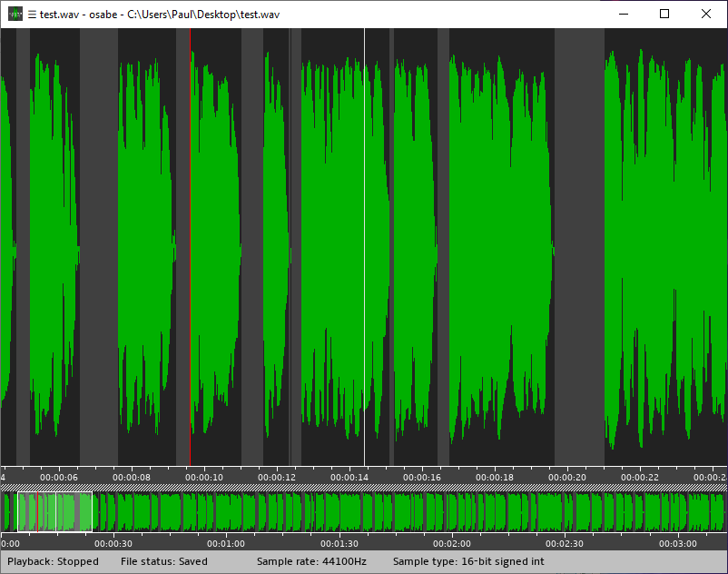Click the Sample rate: 44100Hz status text
Screen dimensions: 728x574
(311, 561)
